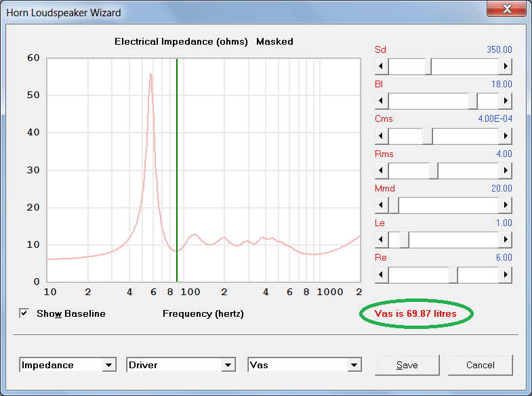The width and height of the screenshot is (532, 396).
Task: Increase Sd with the right arrow
Action: pos(505,66)
